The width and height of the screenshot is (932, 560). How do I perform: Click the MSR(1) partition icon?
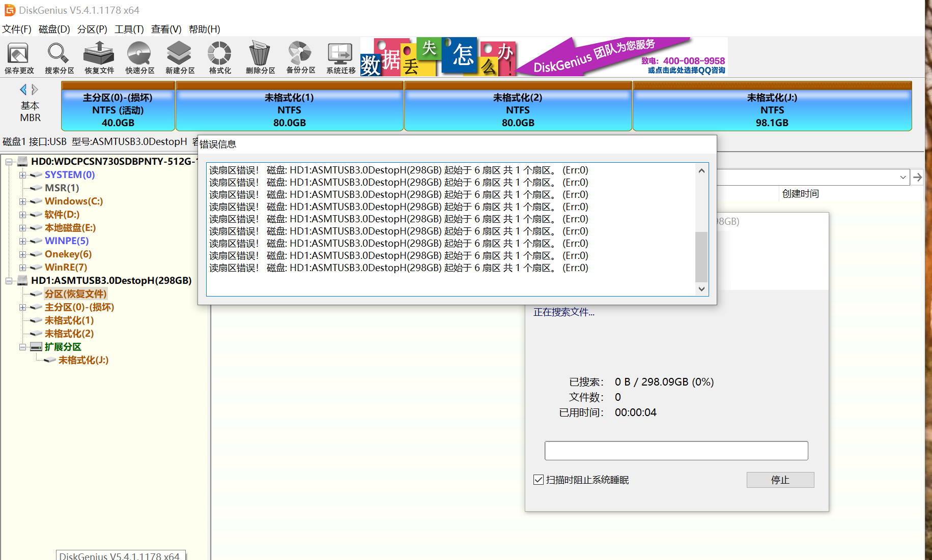click(36, 188)
